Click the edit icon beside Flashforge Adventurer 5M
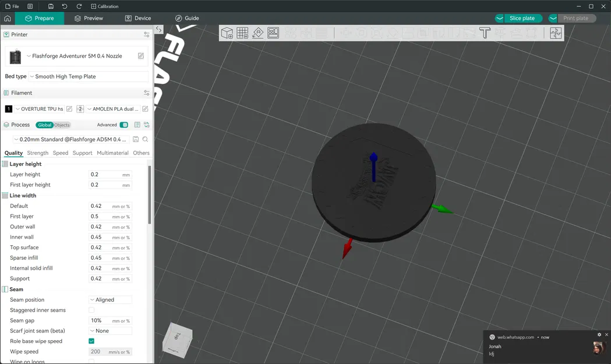 point(140,55)
